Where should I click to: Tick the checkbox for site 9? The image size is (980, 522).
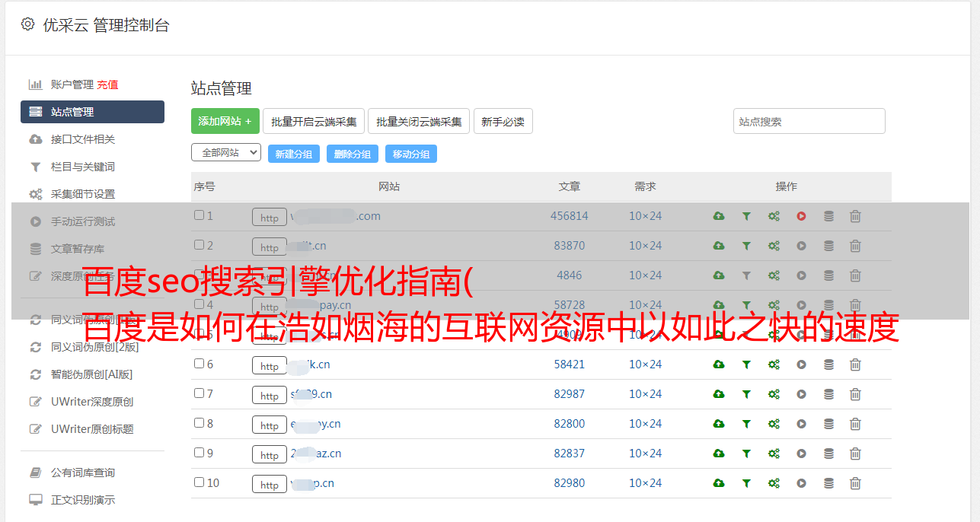(x=199, y=453)
